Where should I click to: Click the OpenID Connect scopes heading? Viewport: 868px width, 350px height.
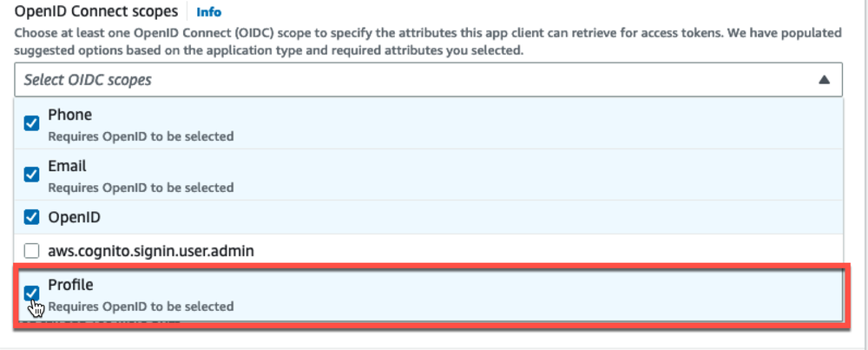pyautogui.click(x=95, y=12)
